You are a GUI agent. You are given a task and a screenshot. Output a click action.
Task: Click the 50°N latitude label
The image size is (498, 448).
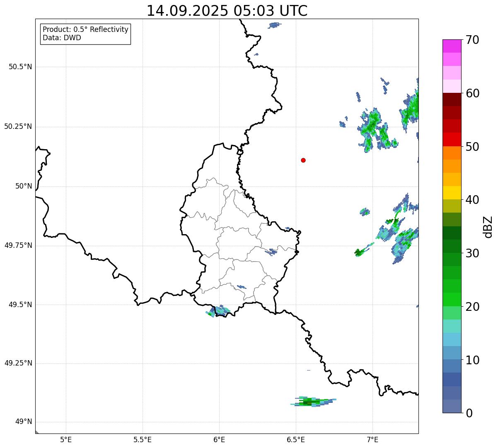pyautogui.click(x=24, y=186)
